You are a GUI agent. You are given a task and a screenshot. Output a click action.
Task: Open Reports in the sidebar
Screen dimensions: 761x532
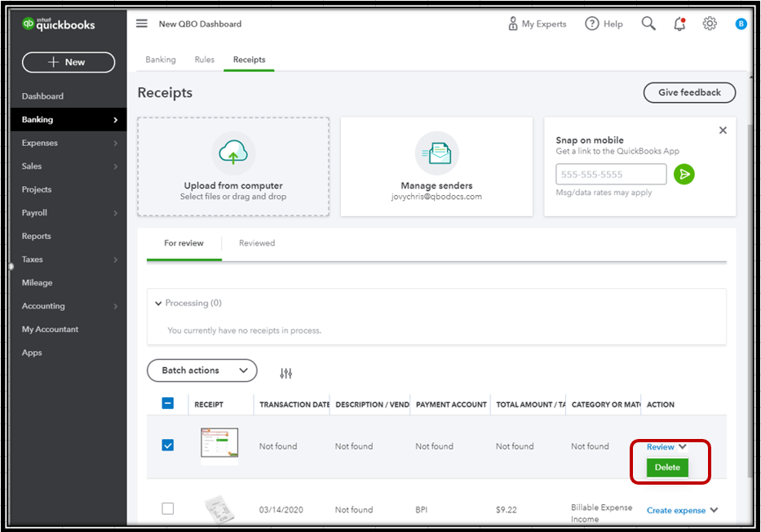tap(36, 236)
